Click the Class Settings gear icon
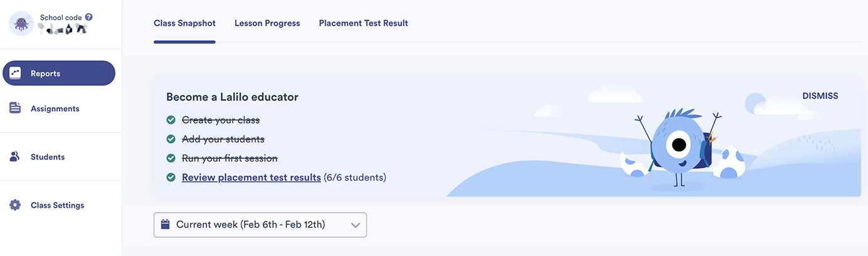Screen dimensions: 868x256 pos(16,205)
